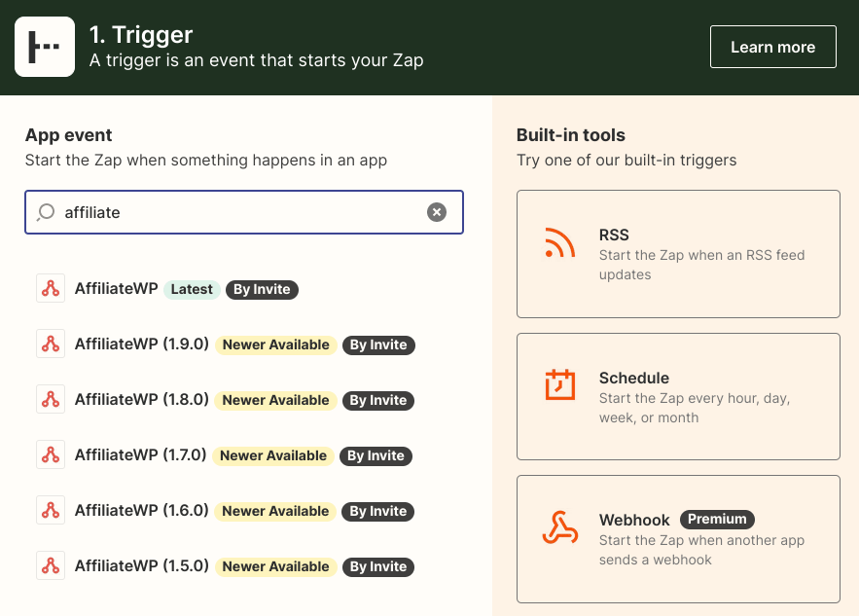Viewport: 859px width, 616px height.
Task: Open the Learn more button
Action: point(773,47)
